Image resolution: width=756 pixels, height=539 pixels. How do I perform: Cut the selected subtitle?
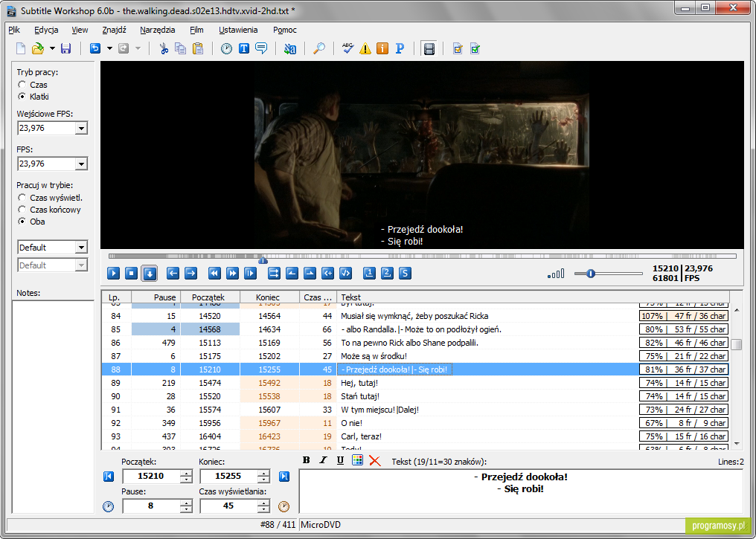(x=164, y=48)
